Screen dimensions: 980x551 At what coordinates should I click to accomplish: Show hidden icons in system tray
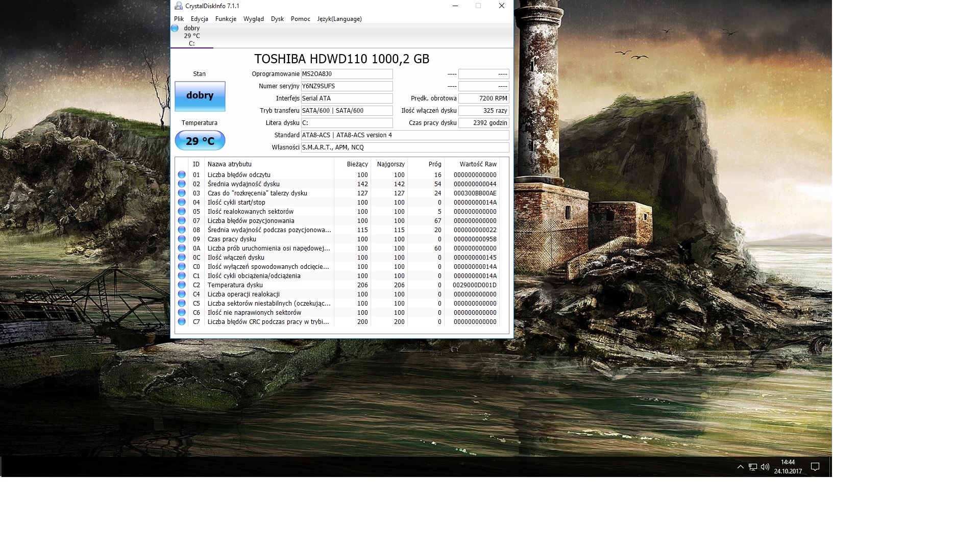pos(740,467)
